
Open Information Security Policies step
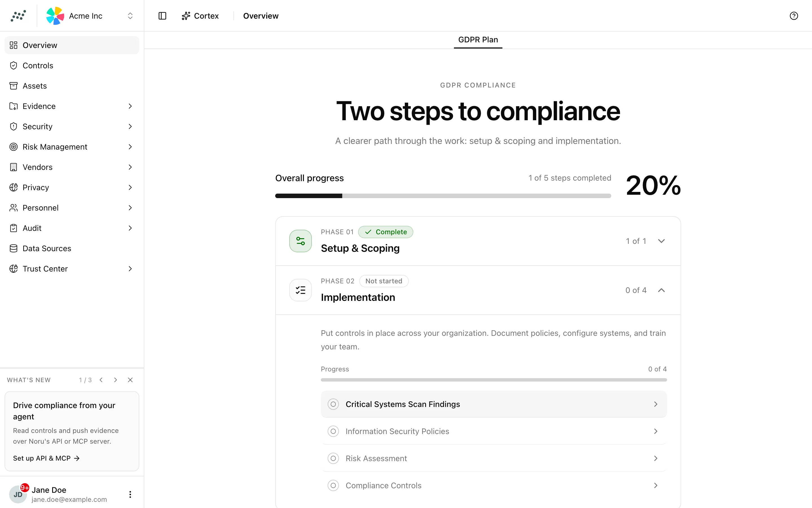click(494, 431)
